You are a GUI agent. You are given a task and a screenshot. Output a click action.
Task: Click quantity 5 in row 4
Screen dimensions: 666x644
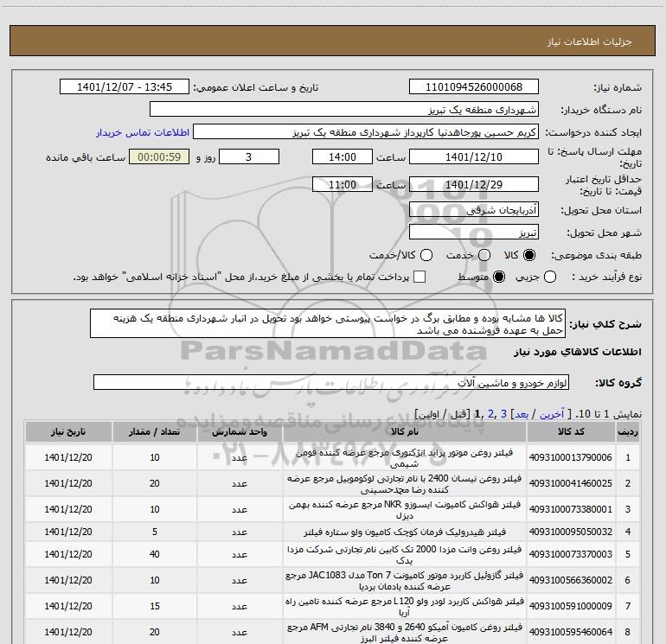155,532
